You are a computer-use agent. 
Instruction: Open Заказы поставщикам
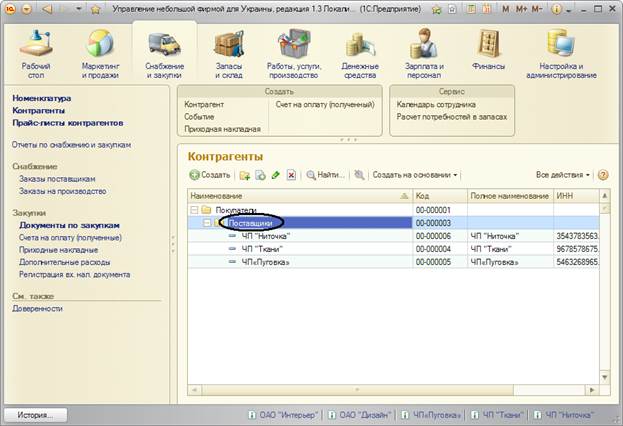[57, 179]
